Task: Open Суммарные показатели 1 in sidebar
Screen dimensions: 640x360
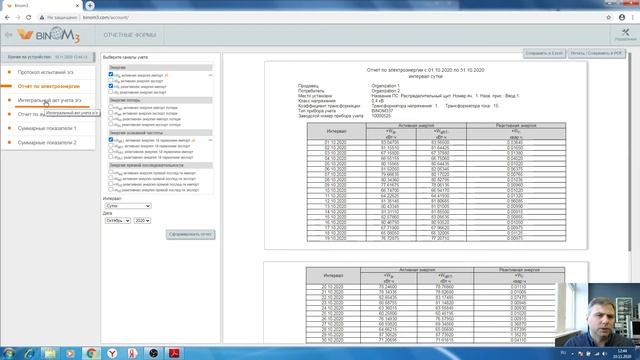Action: click(47, 128)
